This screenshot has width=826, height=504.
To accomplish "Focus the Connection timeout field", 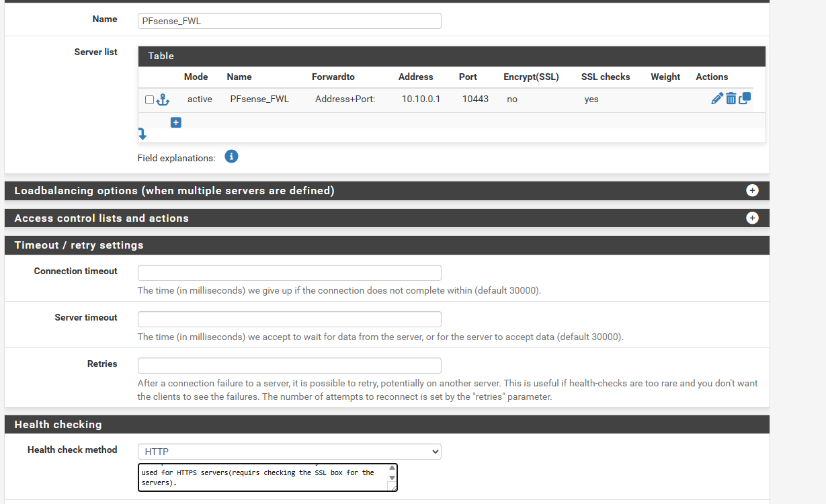I will coord(290,273).
